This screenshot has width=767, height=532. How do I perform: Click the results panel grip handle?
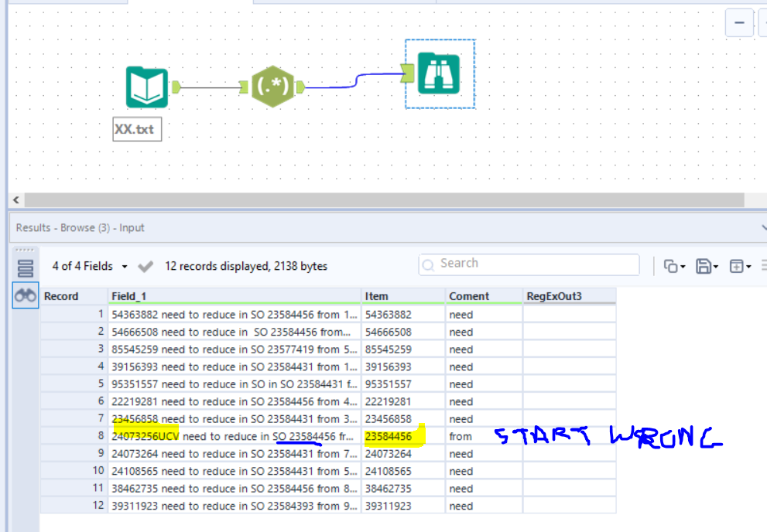pos(25,250)
